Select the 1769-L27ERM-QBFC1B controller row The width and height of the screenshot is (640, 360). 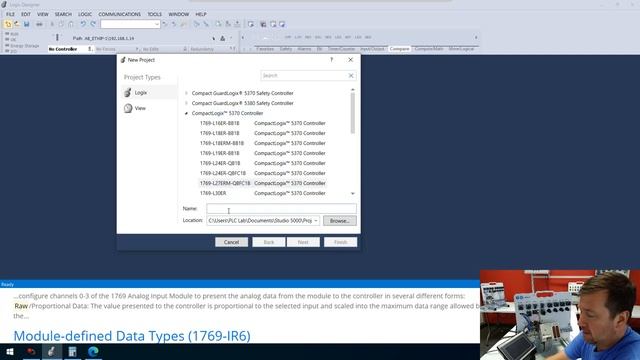(262, 183)
